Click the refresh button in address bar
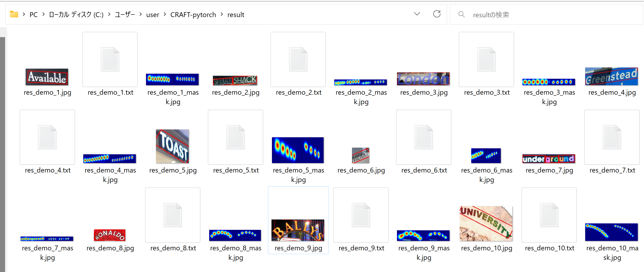 coord(436,14)
